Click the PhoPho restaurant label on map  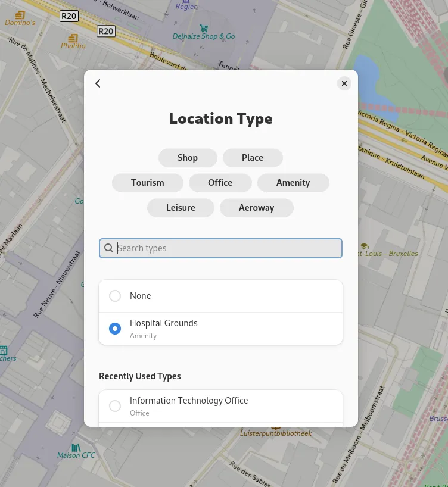coord(73,46)
